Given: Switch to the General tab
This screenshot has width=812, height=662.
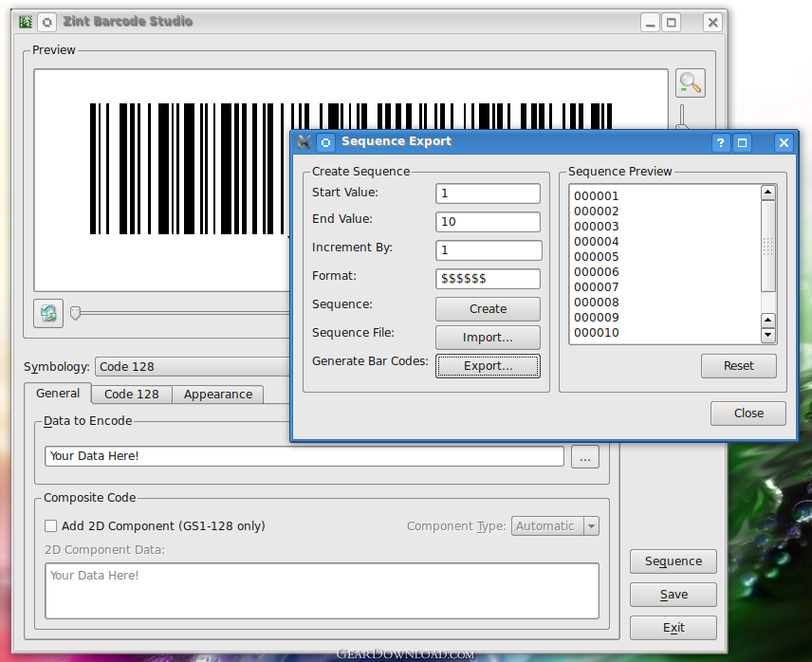Looking at the screenshot, I should tap(58, 394).
